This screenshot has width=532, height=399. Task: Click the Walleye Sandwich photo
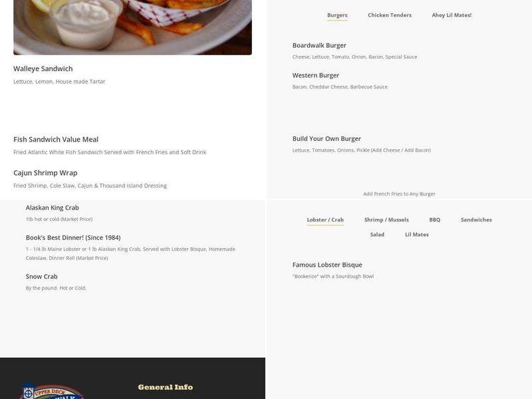pyautogui.click(x=132, y=27)
